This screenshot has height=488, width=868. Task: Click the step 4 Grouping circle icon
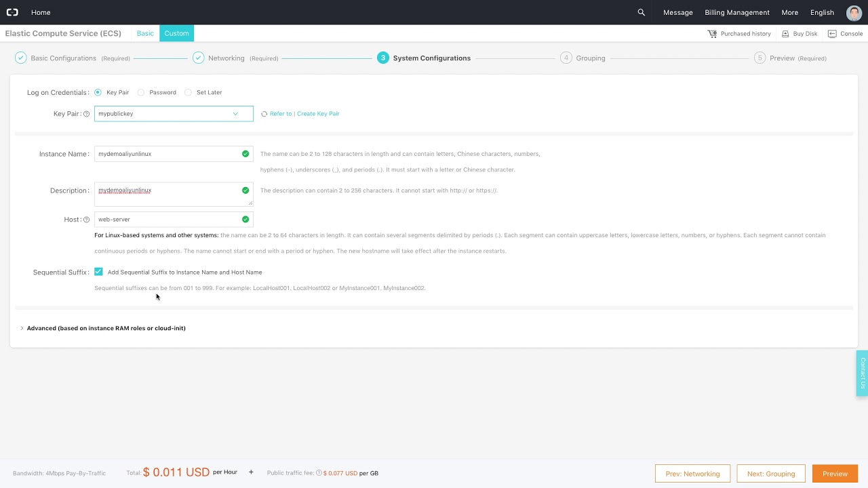pos(566,58)
